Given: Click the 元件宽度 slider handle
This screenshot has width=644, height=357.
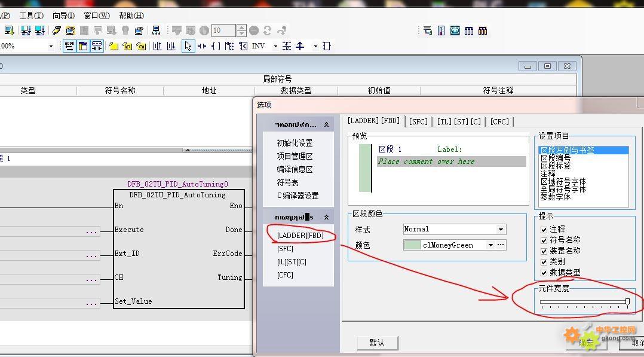Looking at the screenshot, I should [x=627, y=302].
